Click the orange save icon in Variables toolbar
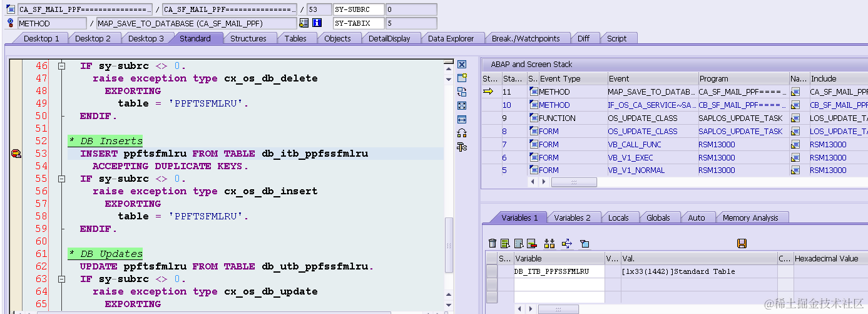Viewport: 868px width, 314px height. [x=742, y=243]
